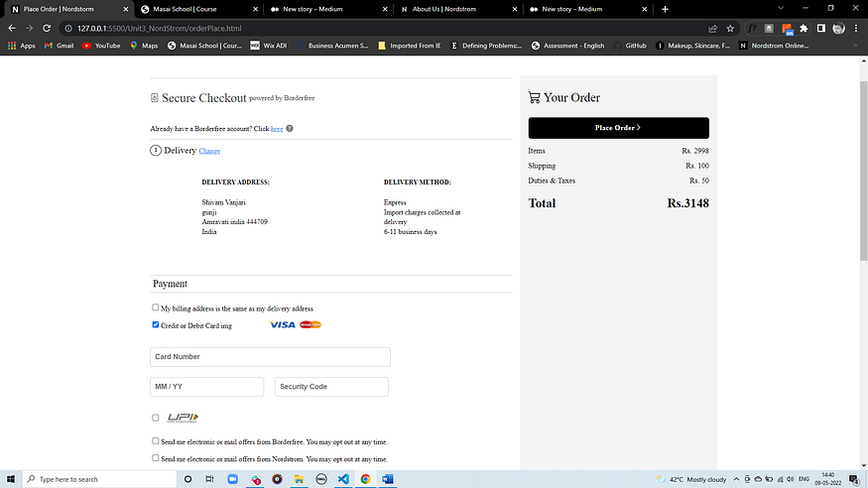
Task: Open File Explorer from the taskbar
Action: click(299, 479)
